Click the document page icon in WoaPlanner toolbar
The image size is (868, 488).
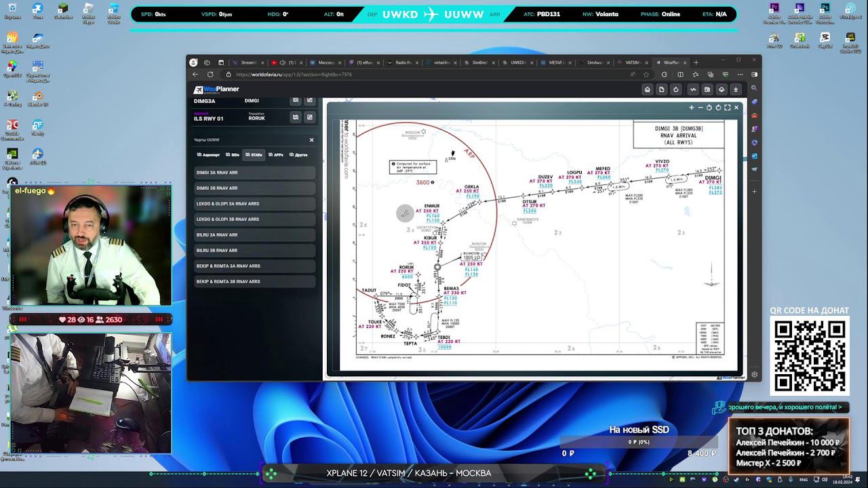pos(661,89)
